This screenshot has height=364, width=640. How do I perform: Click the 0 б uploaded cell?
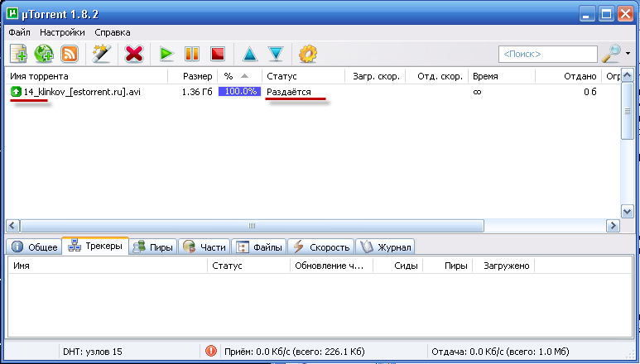click(590, 92)
